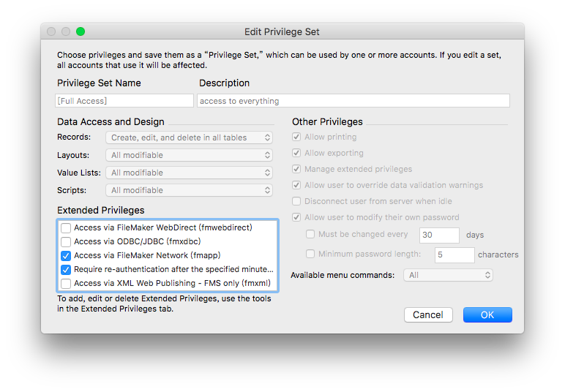Click the password change days field

(439, 235)
